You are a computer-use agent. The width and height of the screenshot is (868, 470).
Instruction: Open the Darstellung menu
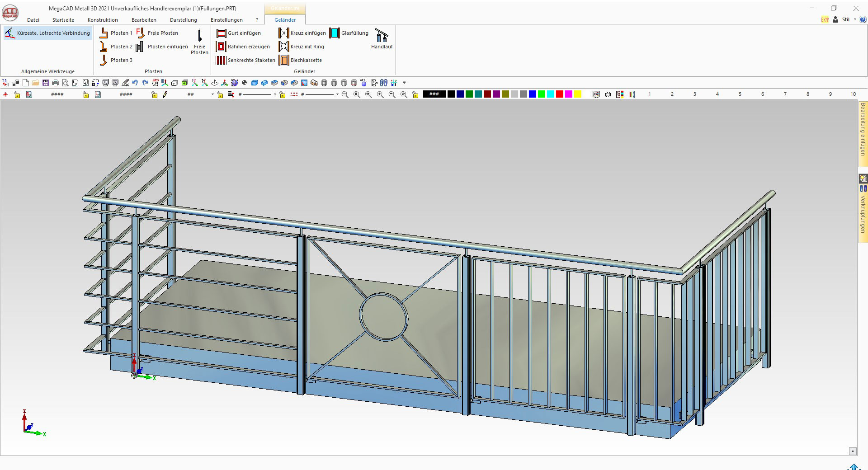click(x=183, y=20)
